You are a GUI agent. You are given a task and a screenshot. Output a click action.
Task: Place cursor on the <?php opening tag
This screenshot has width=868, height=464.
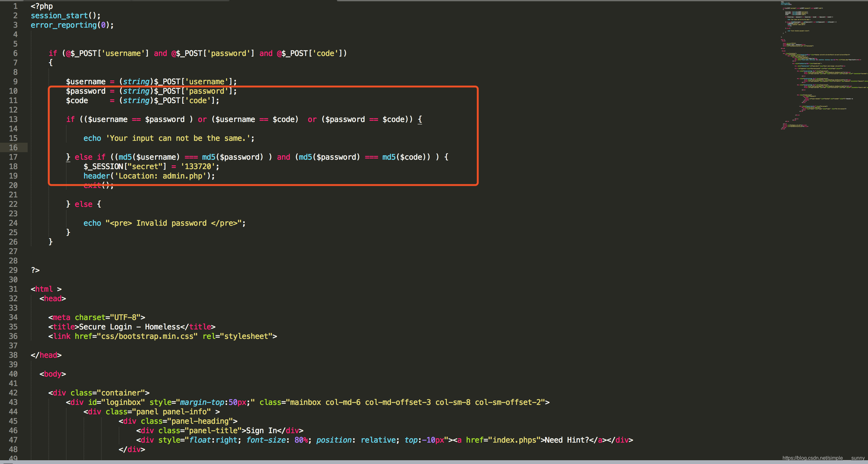pos(42,6)
